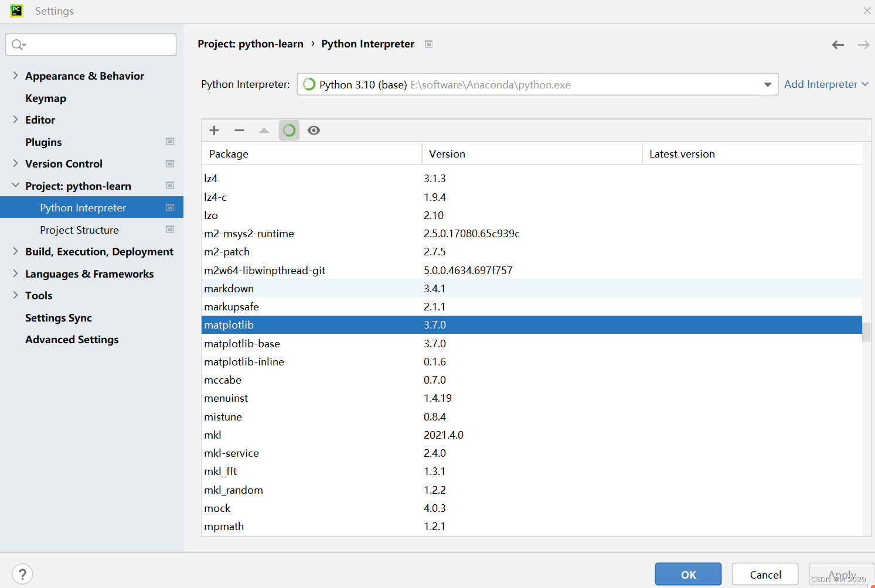The width and height of the screenshot is (875, 588).
Task: Select the mpmath package row
Action: pyautogui.click(x=532, y=526)
